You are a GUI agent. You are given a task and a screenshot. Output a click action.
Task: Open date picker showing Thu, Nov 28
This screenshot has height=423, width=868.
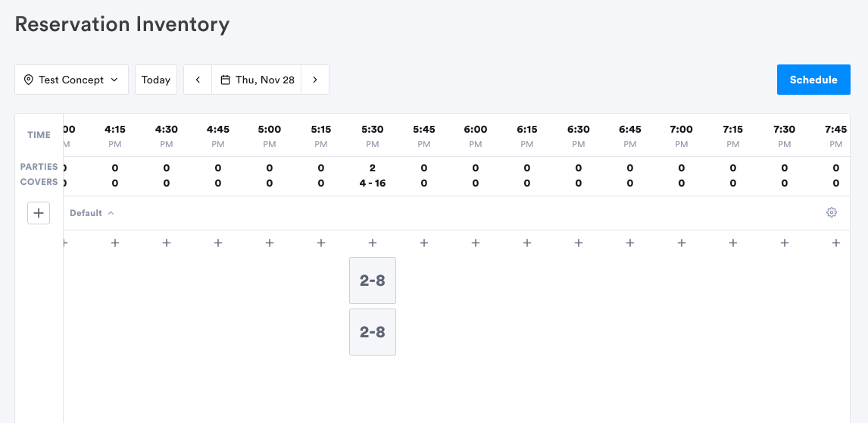[257, 80]
